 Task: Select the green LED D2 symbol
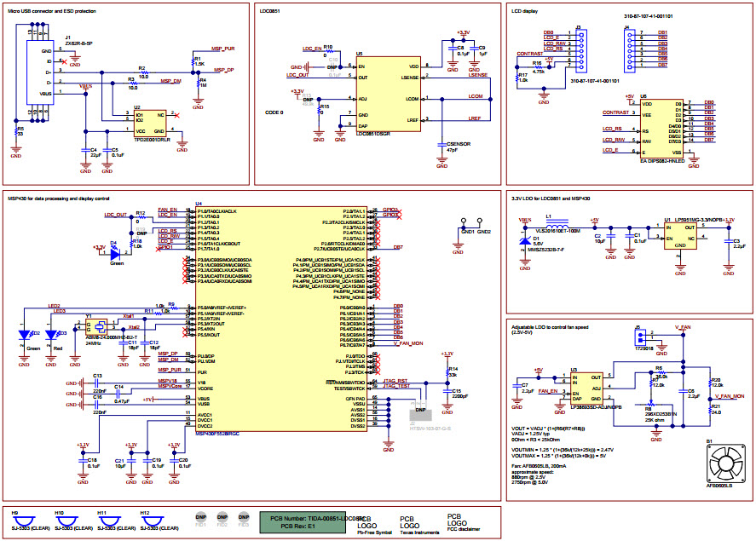[25, 335]
